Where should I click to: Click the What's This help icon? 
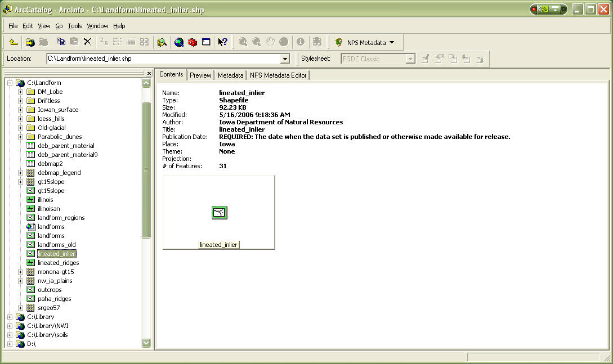pos(222,42)
